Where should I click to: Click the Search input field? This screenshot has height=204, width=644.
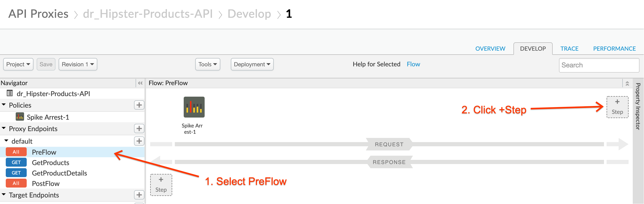[x=599, y=65]
